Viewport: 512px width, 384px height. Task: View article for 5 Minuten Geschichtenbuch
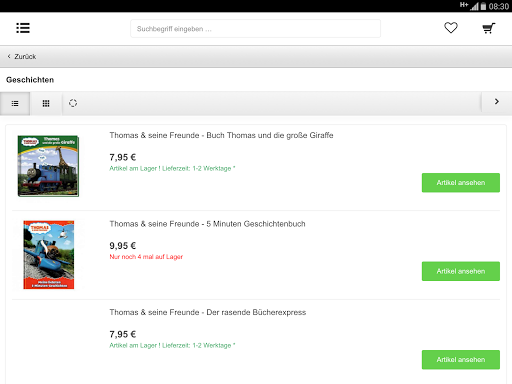(461, 271)
